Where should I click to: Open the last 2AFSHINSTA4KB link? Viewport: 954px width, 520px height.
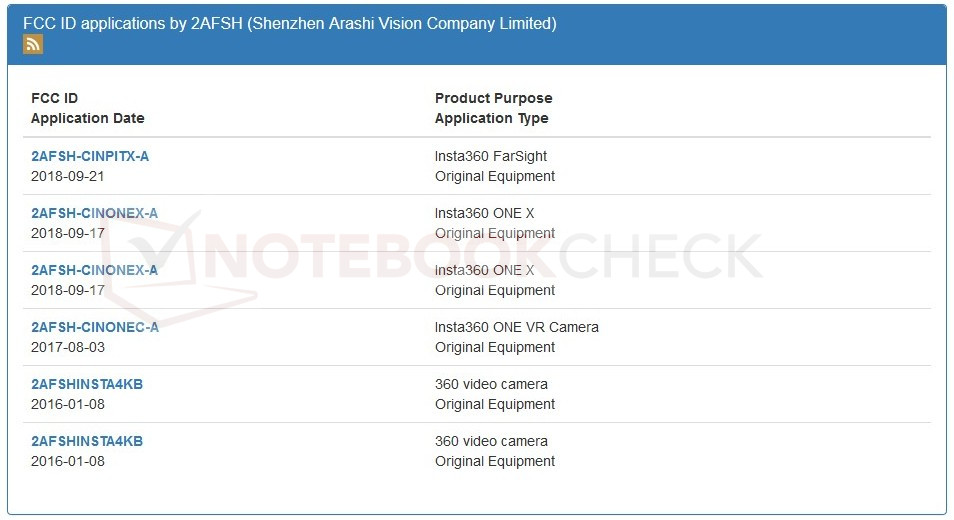87,441
